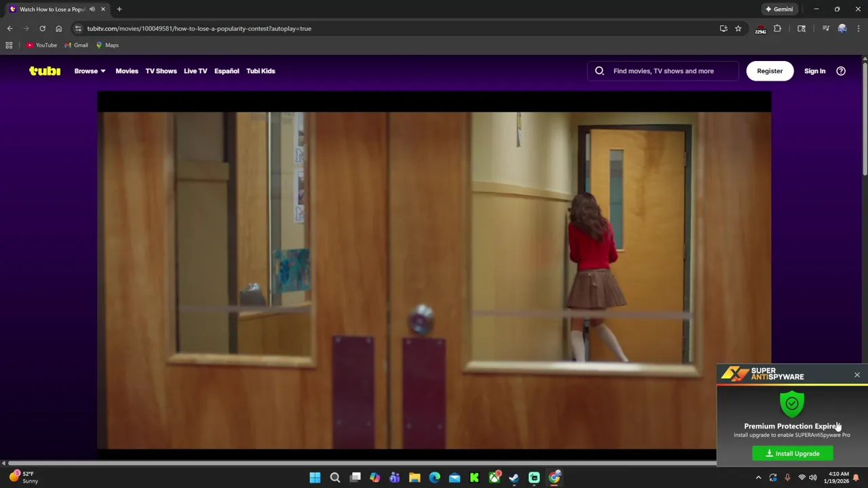This screenshot has width=868, height=488.
Task: Expand the Browse dropdown menu
Action: (x=90, y=70)
